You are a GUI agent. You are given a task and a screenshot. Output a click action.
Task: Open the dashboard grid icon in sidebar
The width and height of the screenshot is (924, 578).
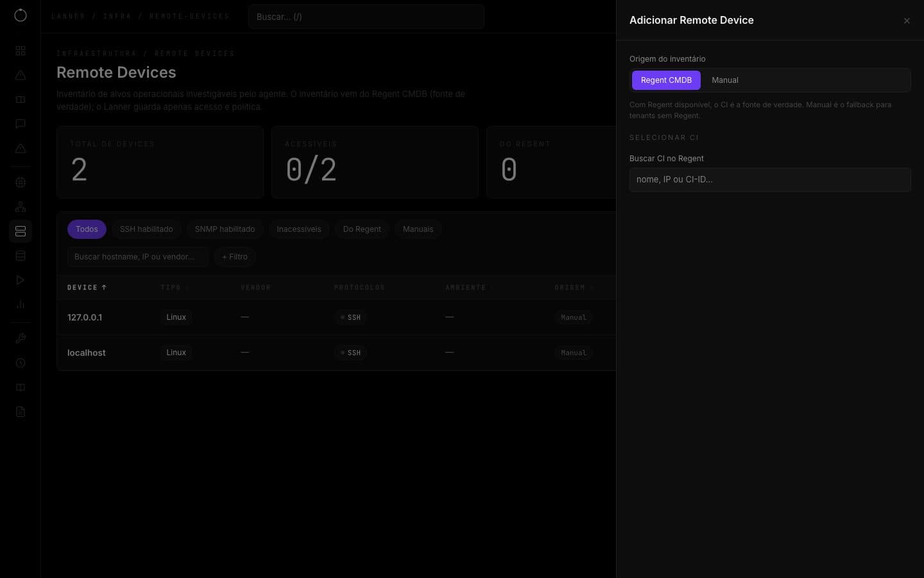pyautogui.click(x=21, y=51)
